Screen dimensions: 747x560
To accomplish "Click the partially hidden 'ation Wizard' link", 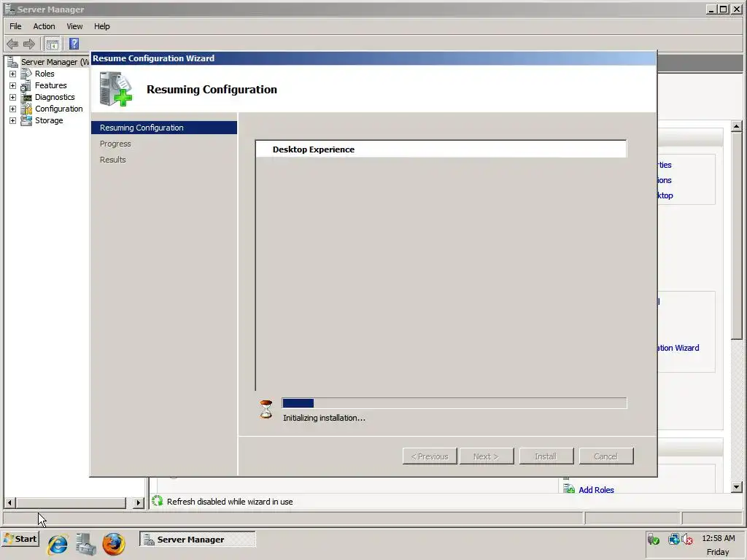I will click(678, 348).
